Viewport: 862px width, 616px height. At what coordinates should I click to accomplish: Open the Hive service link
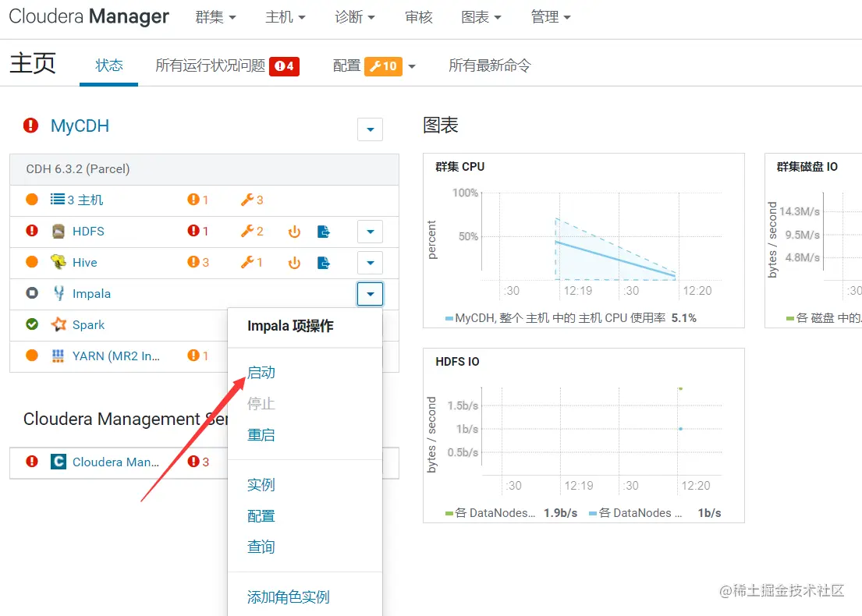[85, 263]
